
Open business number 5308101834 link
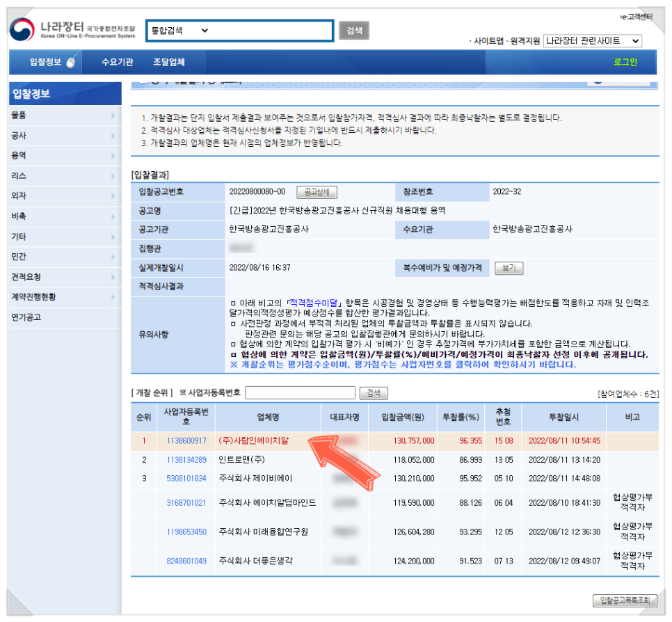186,479
